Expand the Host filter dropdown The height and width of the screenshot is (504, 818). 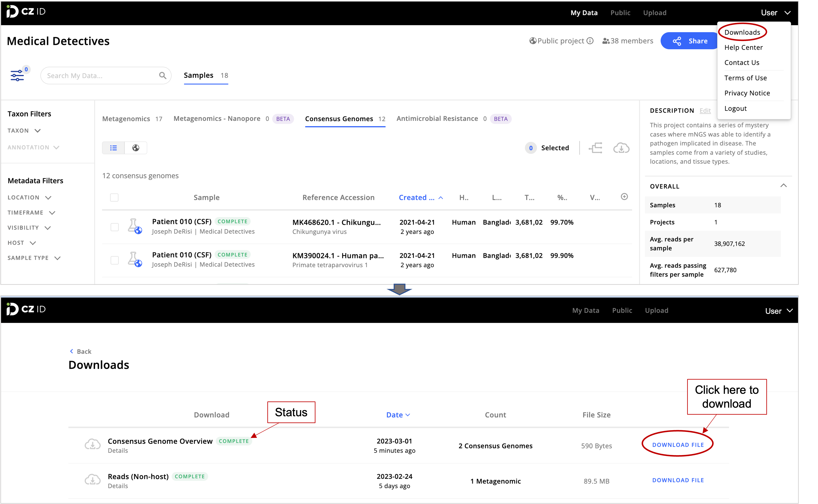(x=22, y=243)
